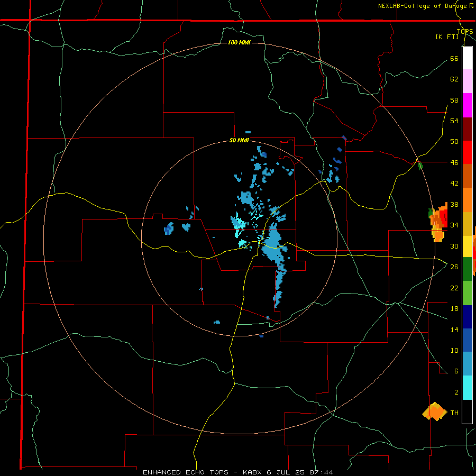
Task: Click the "[K FT]" units label
Action: 447,36
